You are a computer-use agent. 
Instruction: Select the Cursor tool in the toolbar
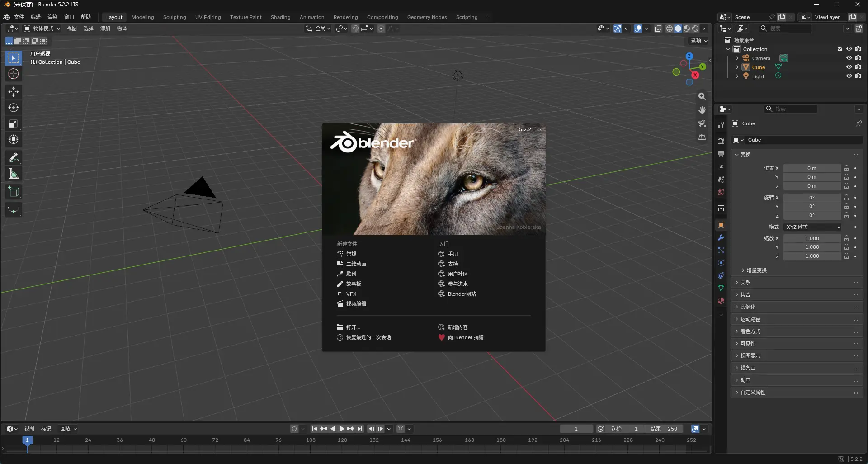[x=14, y=74]
